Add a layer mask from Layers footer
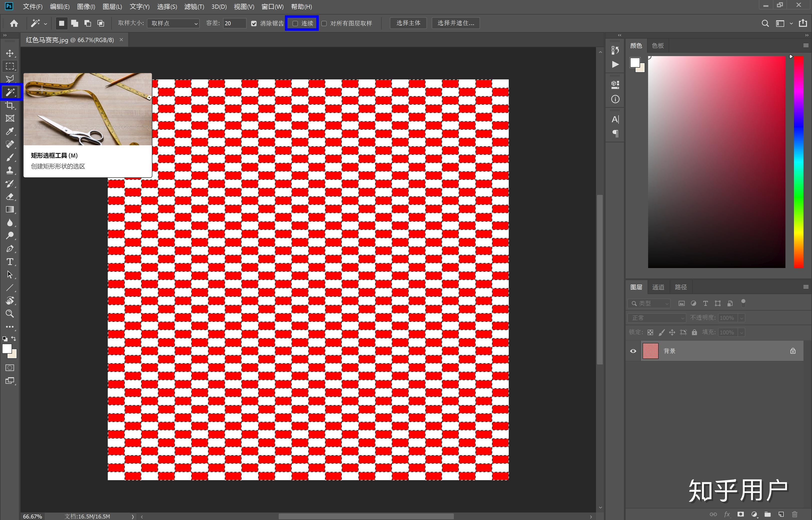The height and width of the screenshot is (520, 812). pos(740,514)
